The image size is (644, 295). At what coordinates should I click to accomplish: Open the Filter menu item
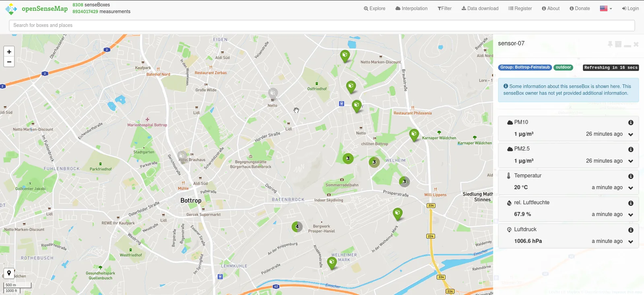[444, 8]
